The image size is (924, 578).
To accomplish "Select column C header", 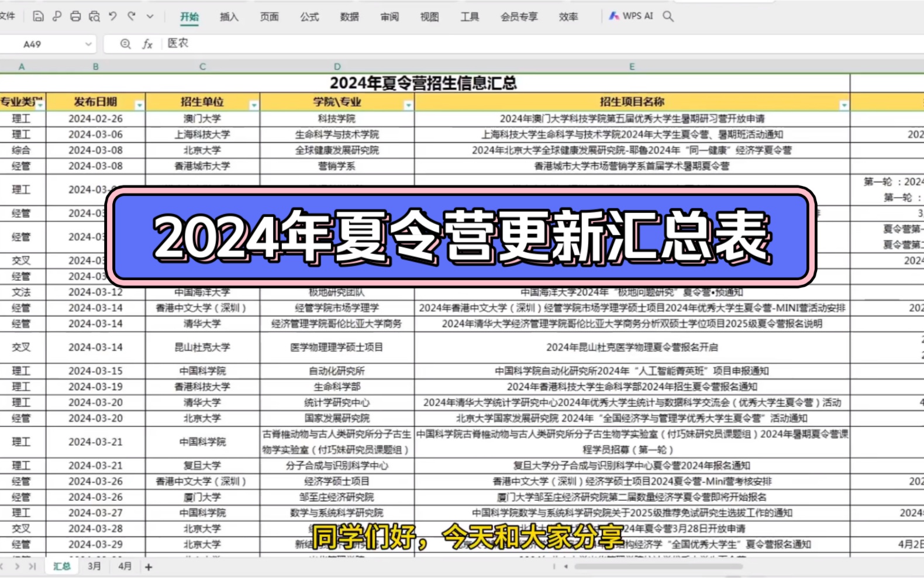I will pyautogui.click(x=202, y=67).
